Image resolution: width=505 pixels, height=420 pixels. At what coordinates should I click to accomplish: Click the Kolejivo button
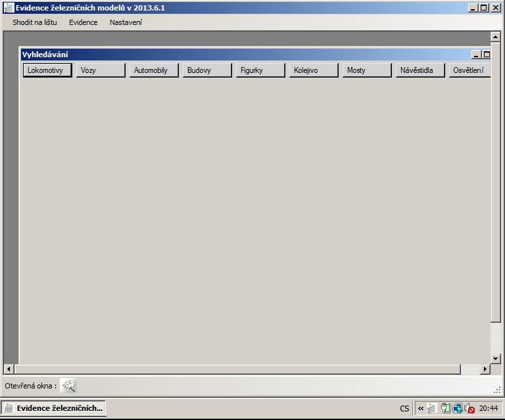click(x=313, y=70)
